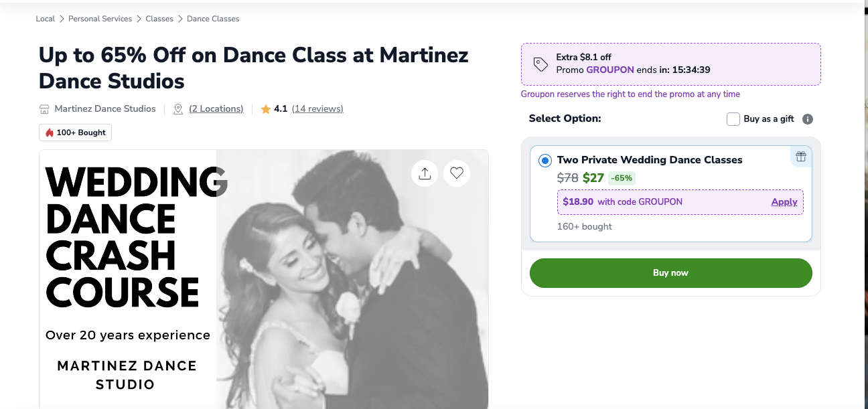
Task: Click the fire icon on 100+ Bought badge
Action: (50, 133)
